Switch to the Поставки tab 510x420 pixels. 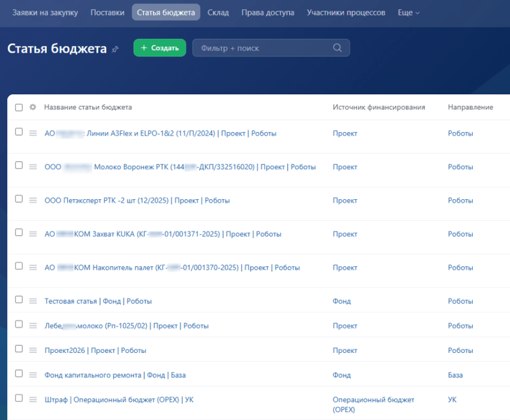[107, 13]
